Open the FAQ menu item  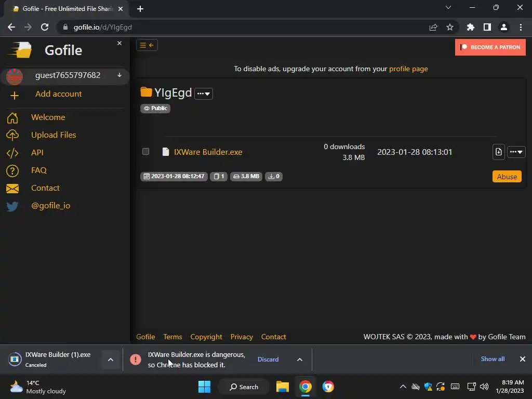(x=38, y=170)
